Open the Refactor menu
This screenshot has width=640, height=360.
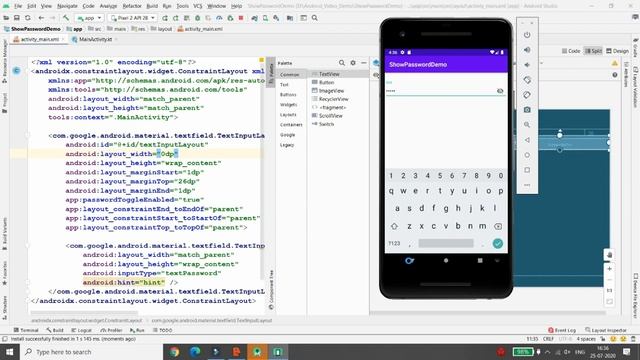click(132, 6)
